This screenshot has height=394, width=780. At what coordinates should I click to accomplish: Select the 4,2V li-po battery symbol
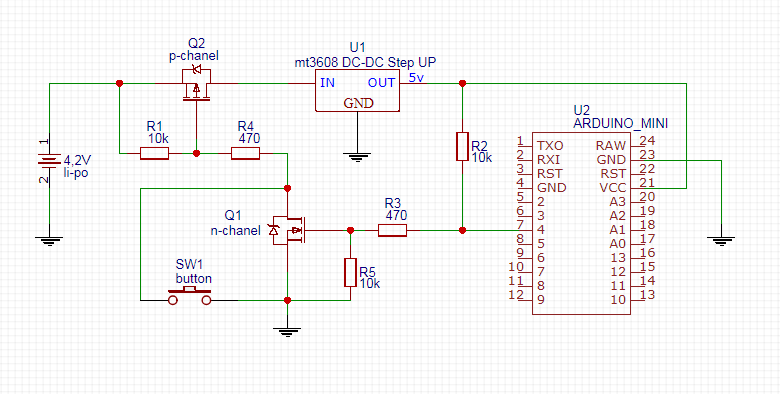click(x=49, y=160)
